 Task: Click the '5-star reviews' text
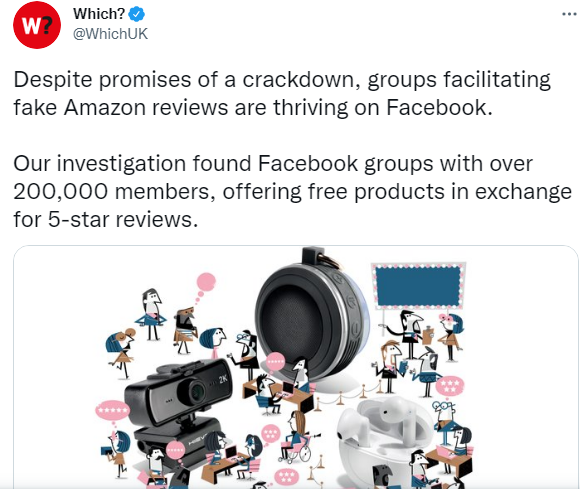click(x=122, y=219)
